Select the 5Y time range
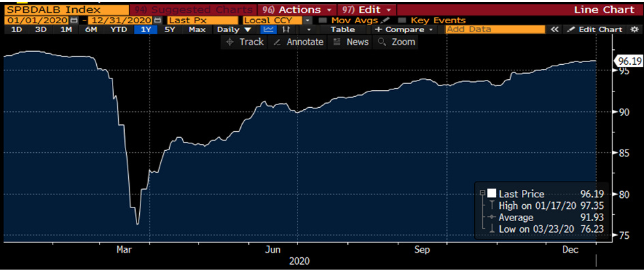Image resolution: width=644 pixels, height=271 pixels. point(170,29)
